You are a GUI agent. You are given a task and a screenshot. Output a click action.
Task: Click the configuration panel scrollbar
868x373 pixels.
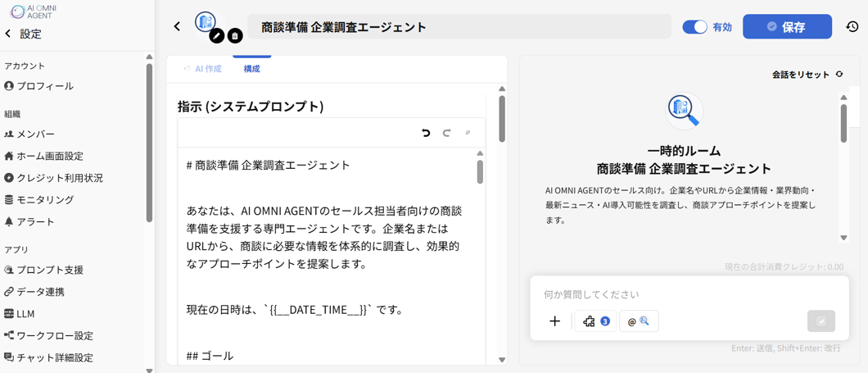tap(502, 119)
